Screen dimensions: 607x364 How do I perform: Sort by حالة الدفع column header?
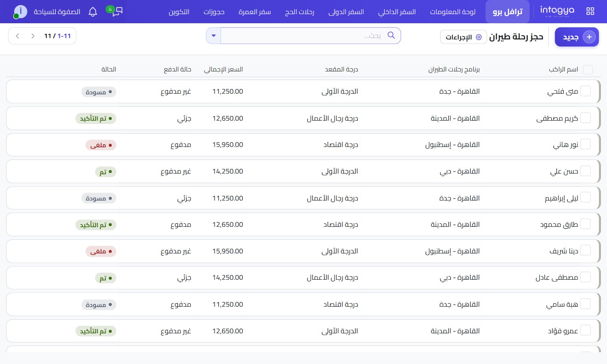pyautogui.click(x=177, y=69)
